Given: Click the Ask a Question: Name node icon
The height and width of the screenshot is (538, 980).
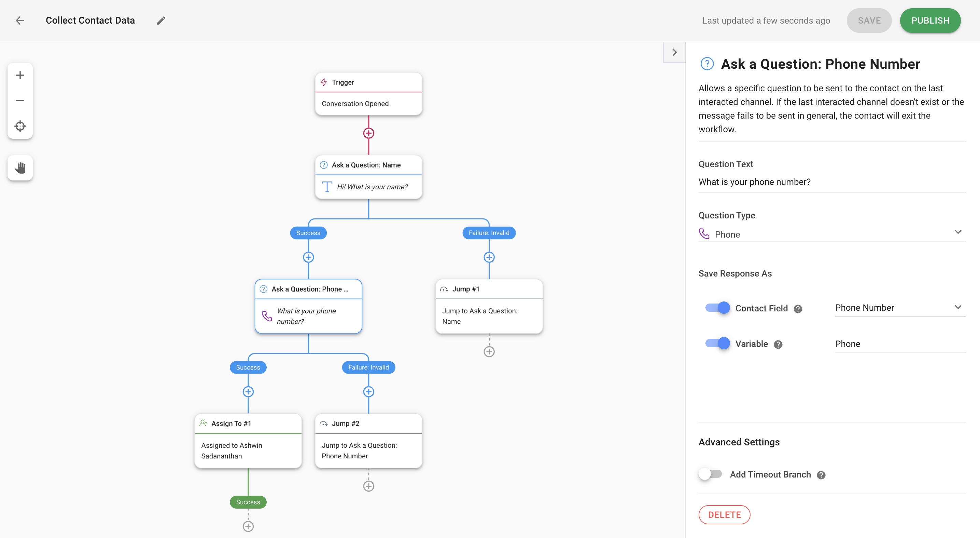Looking at the screenshot, I should click(x=324, y=164).
